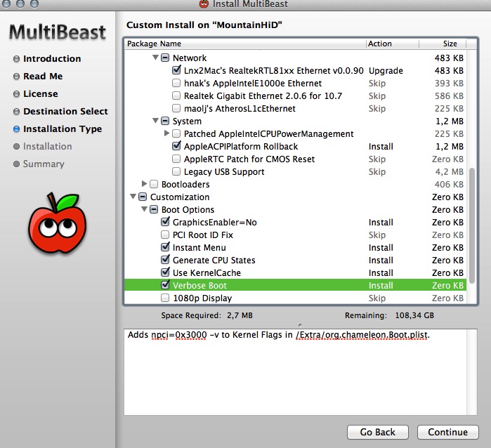Enable Realtek Gigabit Ethernet 2.0.6 checkbox
The width and height of the screenshot is (491, 448).
click(176, 95)
